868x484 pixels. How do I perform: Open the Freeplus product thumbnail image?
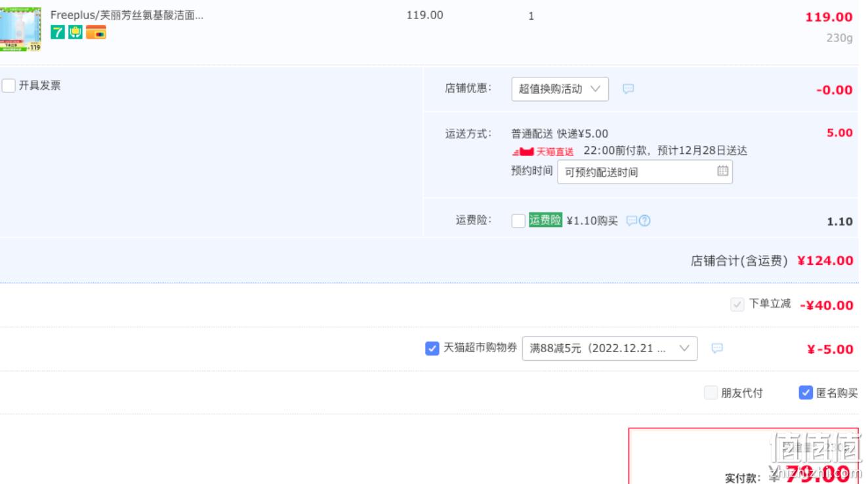(x=20, y=30)
